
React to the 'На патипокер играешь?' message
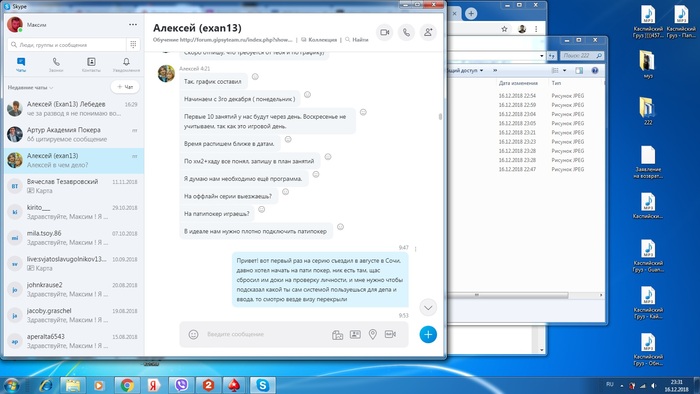click(262, 209)
